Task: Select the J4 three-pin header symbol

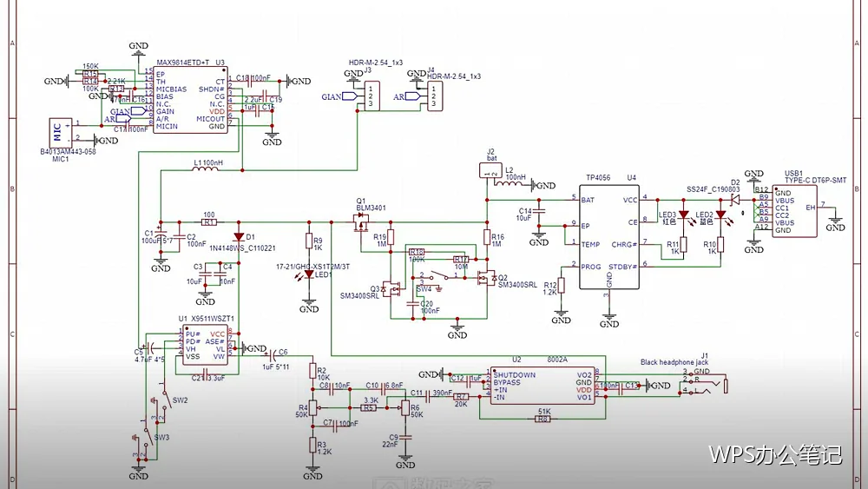Action: tap(435, 96)
